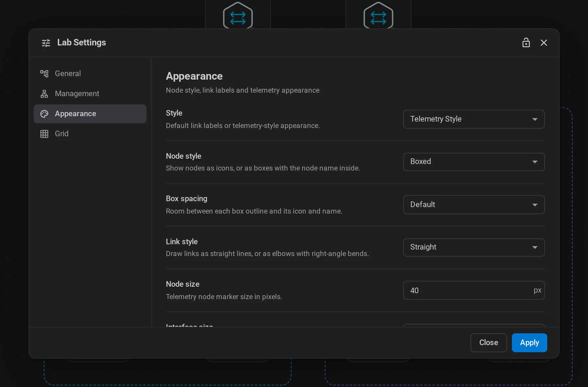The width and height of the screenshot is (588, 387).
Task: Open the Link style dropdown showing Straight
Action: point(474,247)
